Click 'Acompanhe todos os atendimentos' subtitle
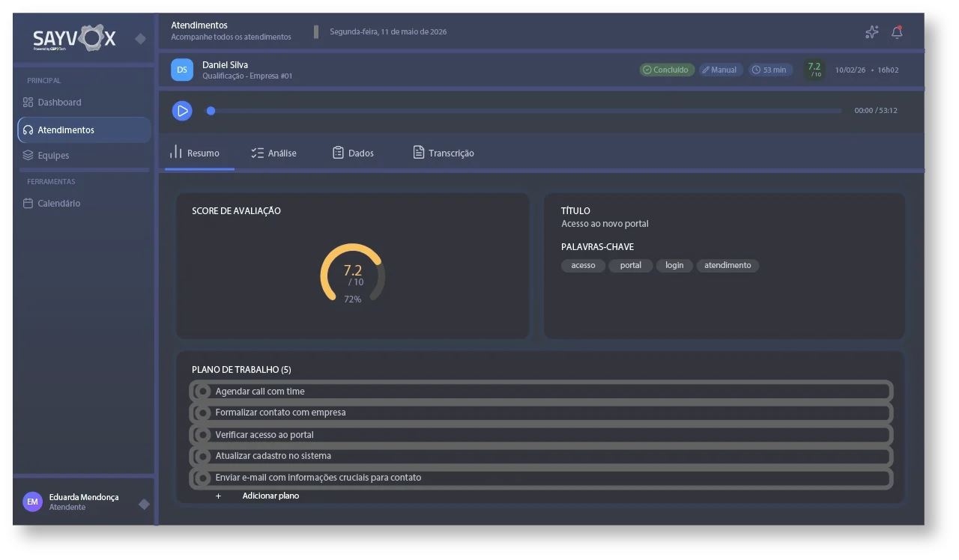 (231, 37)
